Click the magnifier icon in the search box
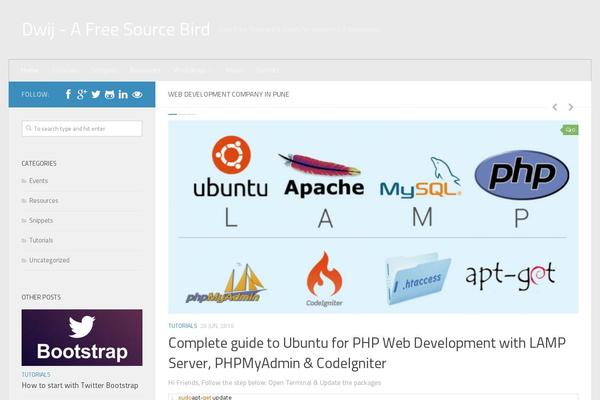600x400 pixels. tap(29, 128)
